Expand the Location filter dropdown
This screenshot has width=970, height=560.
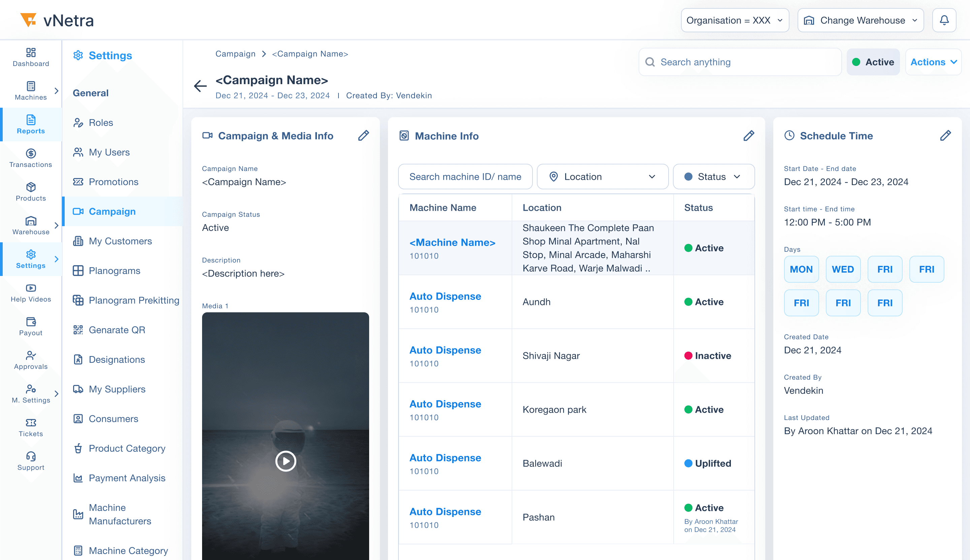[602, 177]
